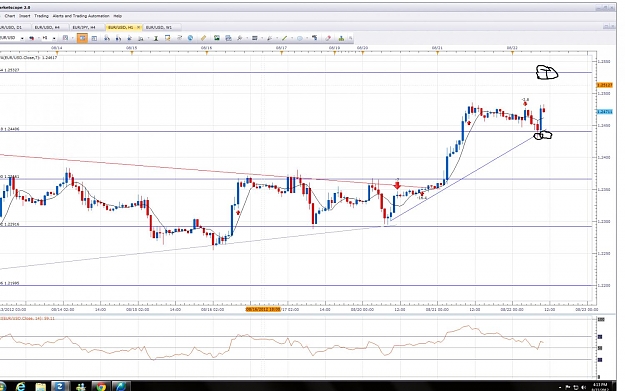The height and width of the screenshot is (391, 625).
Task: Click the green hierarchy toolbar icon
Action: [341, 38]
